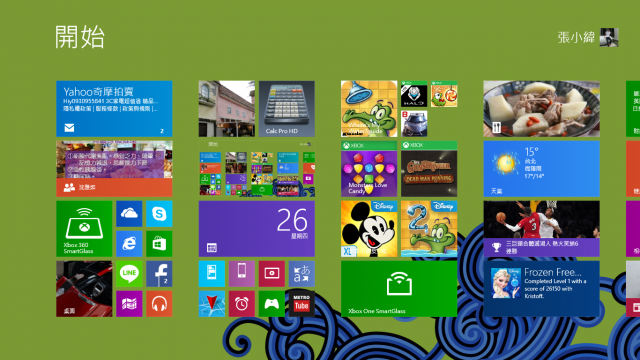Viewport: 640px width, 360px height.
Task: Open Where's My Water 2 tile
Action: tap(429, 229)
